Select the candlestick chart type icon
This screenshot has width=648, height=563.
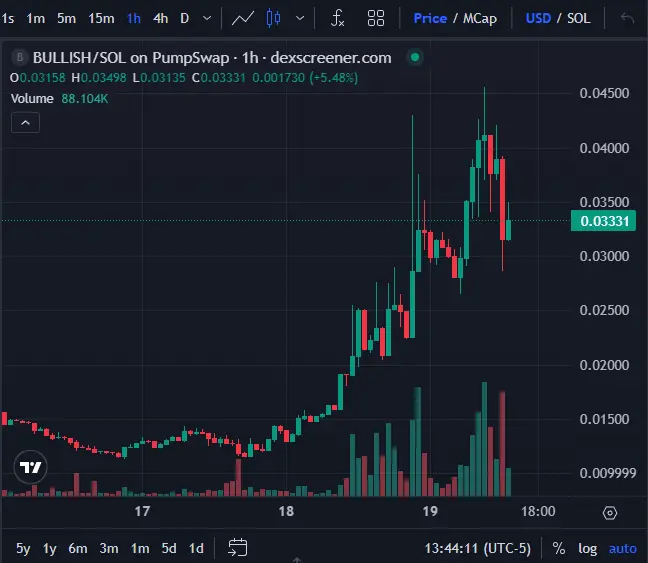[x=273, y=19]
